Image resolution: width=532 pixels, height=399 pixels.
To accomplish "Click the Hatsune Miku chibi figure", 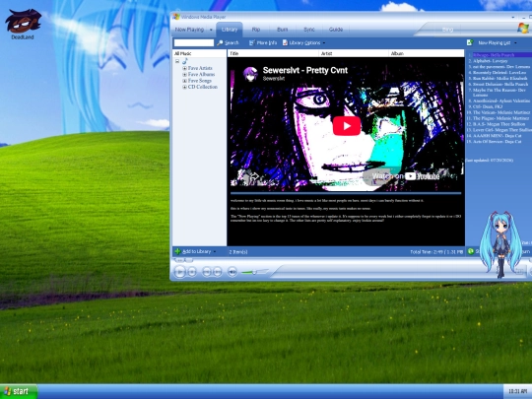I will click(x=500, y=244).
